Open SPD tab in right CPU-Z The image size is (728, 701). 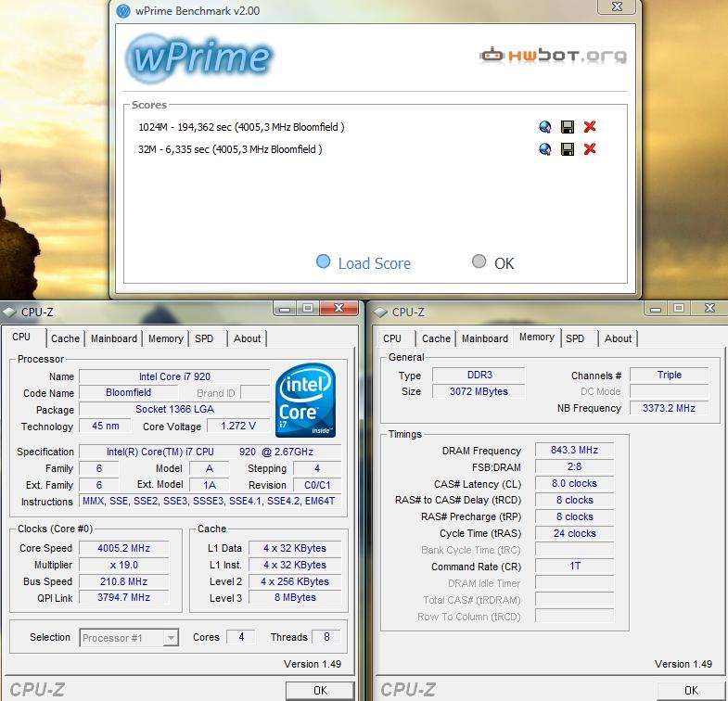pyautogui.click(x=575, y=338)
